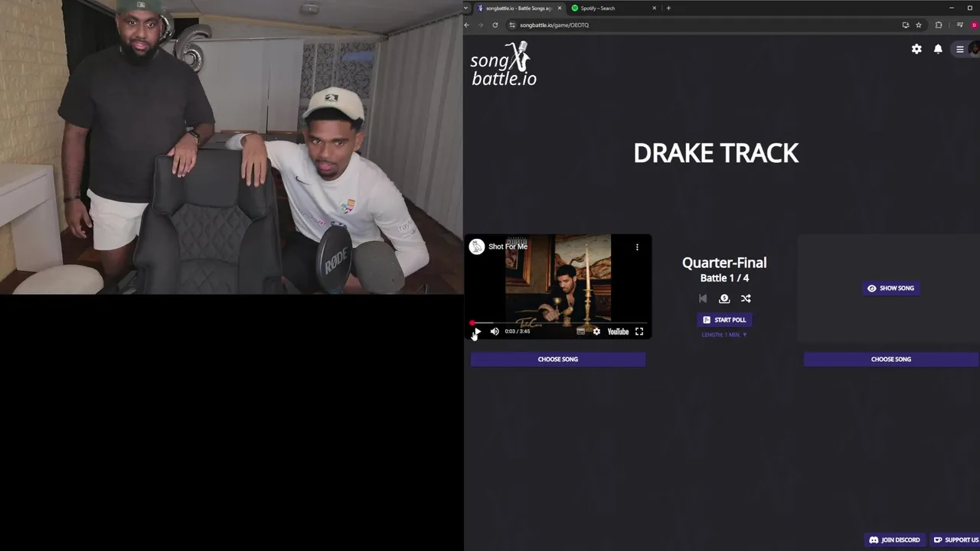Switch to the Spotify – Search tab
Screen dimensions: 980x551
point(612,8)
